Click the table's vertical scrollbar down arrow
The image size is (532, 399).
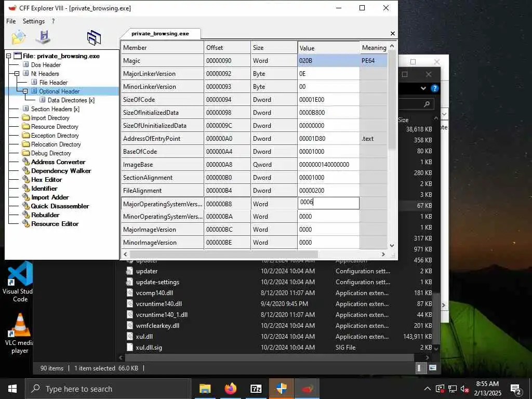pyautogui.click(x=392, y=245)
